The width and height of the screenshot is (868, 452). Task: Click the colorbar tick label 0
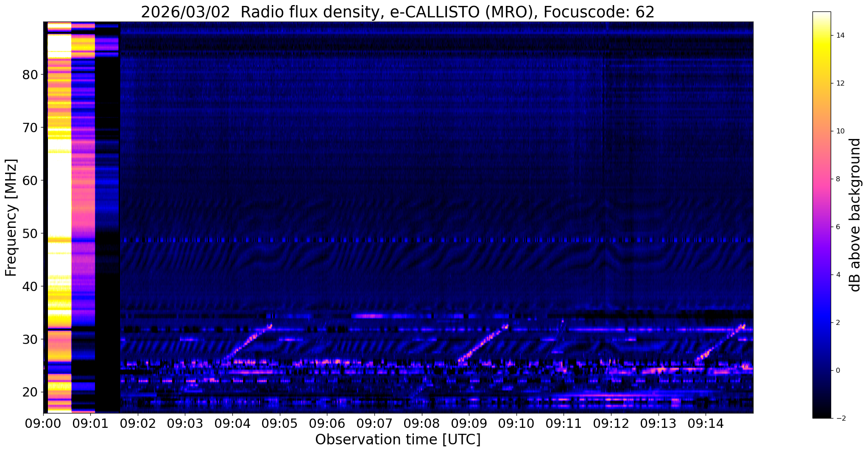pos(837,371)
